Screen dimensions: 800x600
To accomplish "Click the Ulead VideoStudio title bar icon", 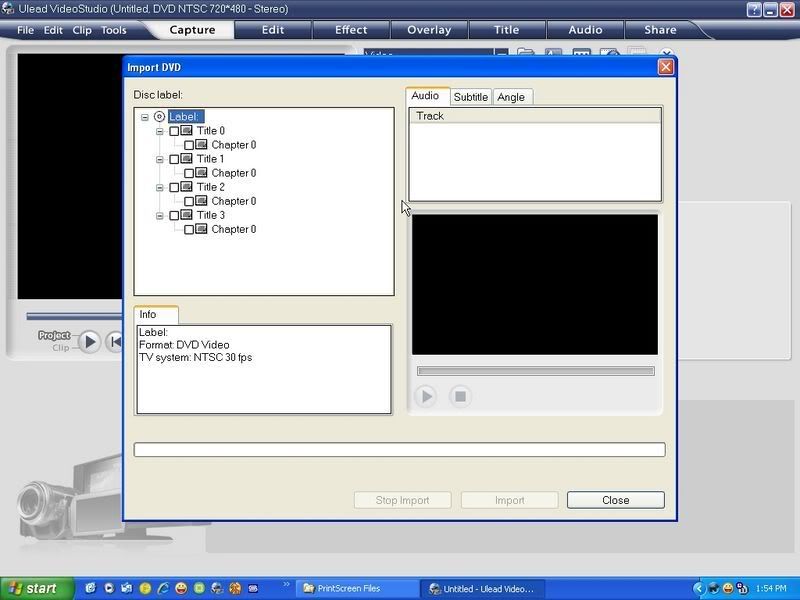I will pos(9,9).
